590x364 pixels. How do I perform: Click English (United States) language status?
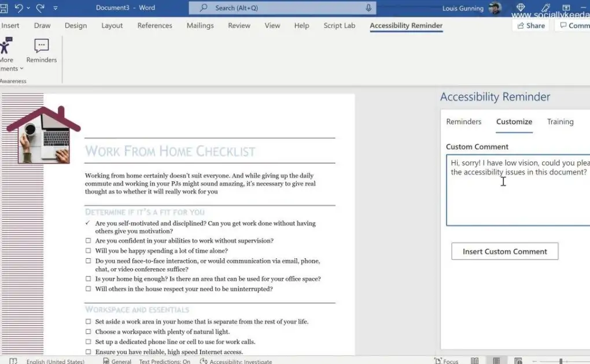(56, 361)
